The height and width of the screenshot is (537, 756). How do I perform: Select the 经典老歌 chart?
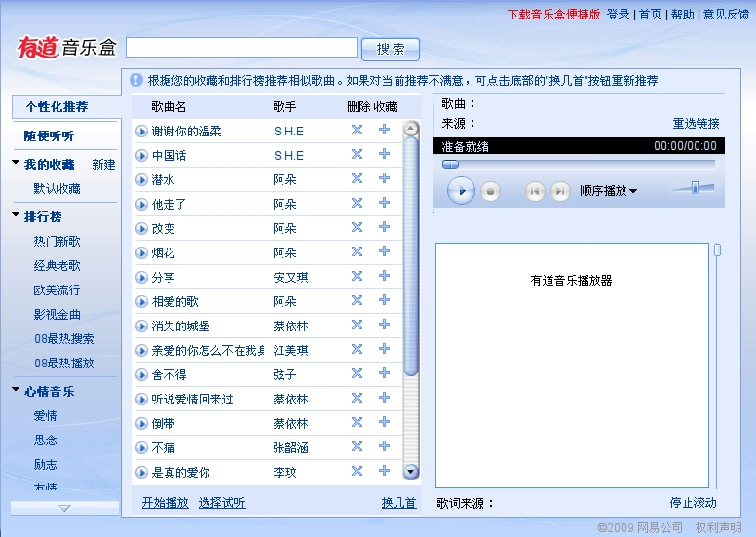pos(57,265)
